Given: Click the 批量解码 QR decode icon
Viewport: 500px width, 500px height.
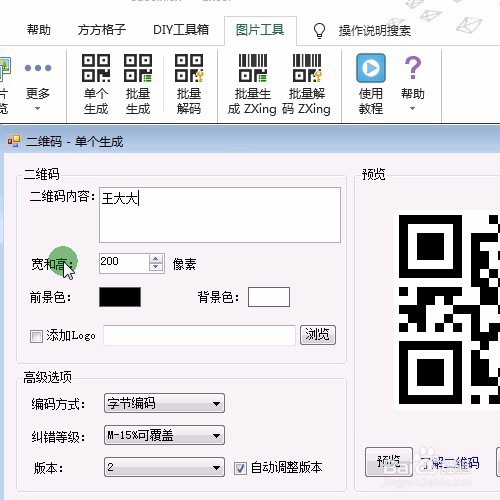Looking at the screenshot, I should (x=189, y=68).
